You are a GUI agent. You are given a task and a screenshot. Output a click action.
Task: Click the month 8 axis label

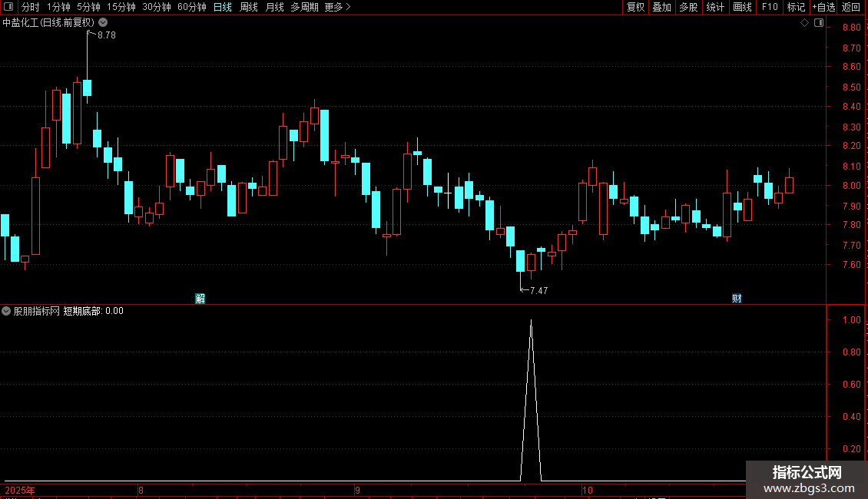click(141, 490)
